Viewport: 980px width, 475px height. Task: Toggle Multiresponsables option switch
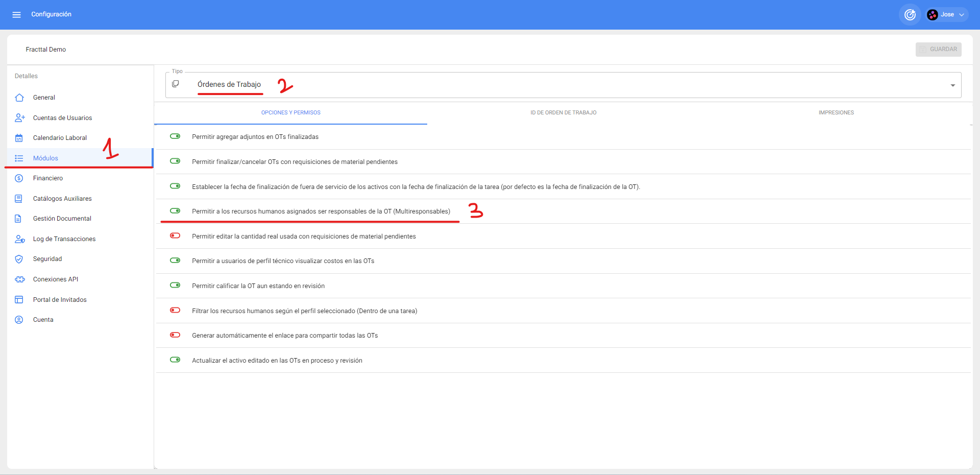[x=175, y=211]
